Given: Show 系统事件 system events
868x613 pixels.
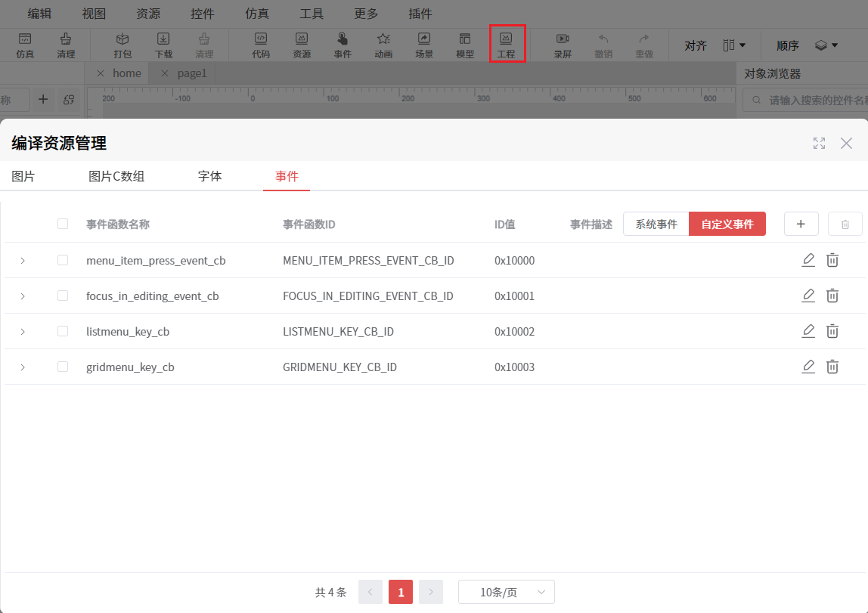Looking at the screenshot, I should coord(656,224).
